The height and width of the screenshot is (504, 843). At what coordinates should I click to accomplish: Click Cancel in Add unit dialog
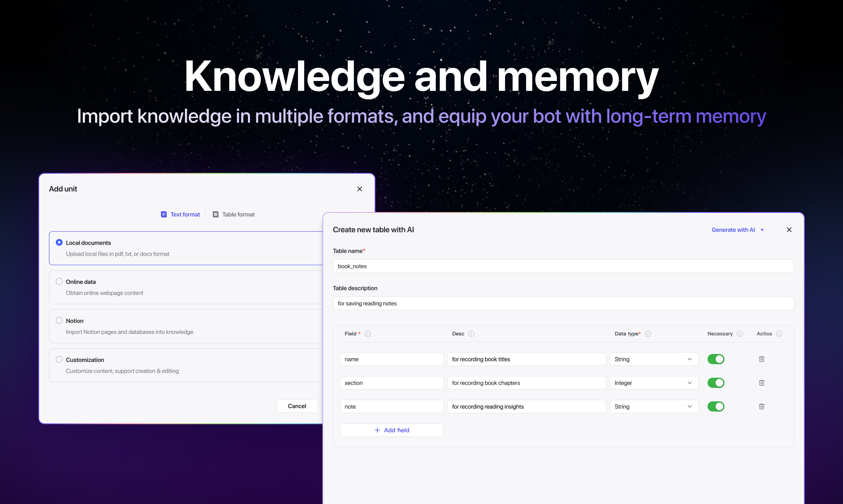297,406
